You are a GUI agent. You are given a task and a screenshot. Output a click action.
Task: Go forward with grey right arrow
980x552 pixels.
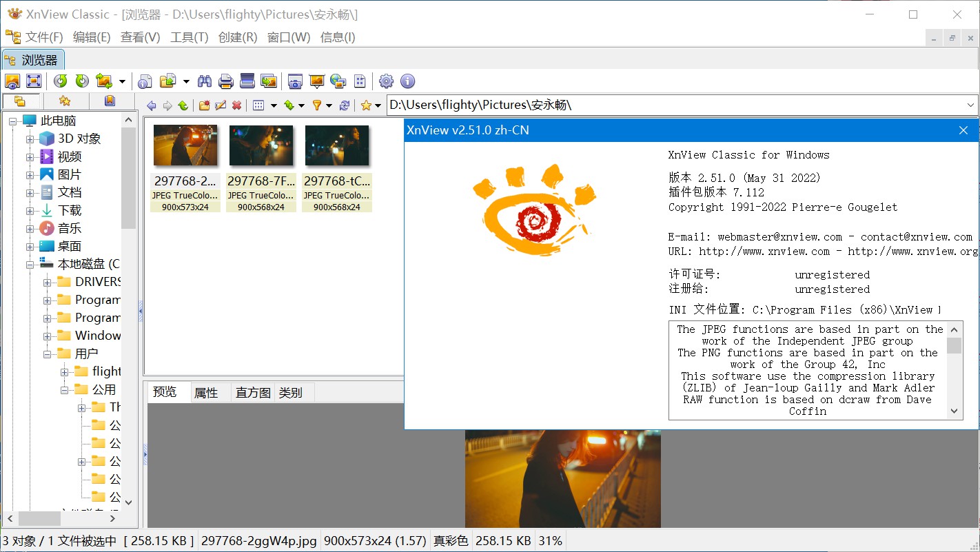point(167,105)
